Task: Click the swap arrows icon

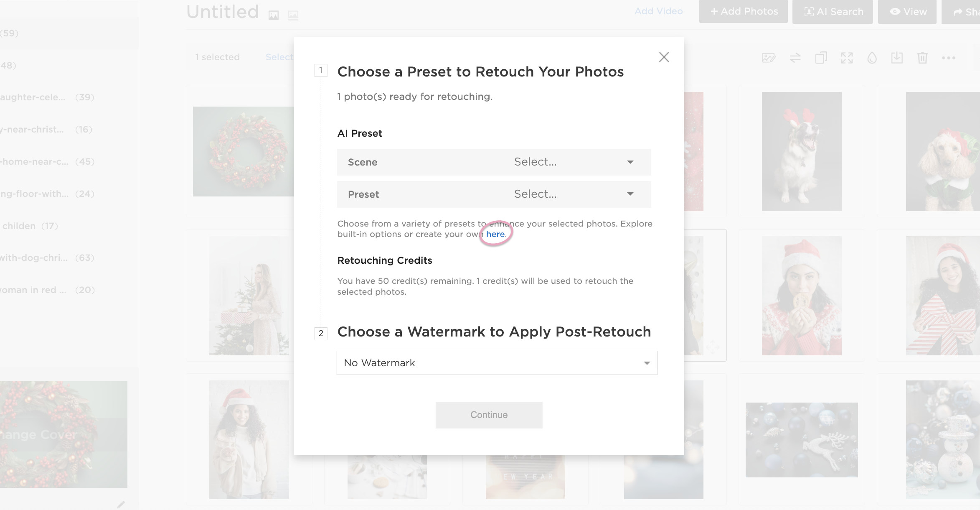Action: coord(795,58)
